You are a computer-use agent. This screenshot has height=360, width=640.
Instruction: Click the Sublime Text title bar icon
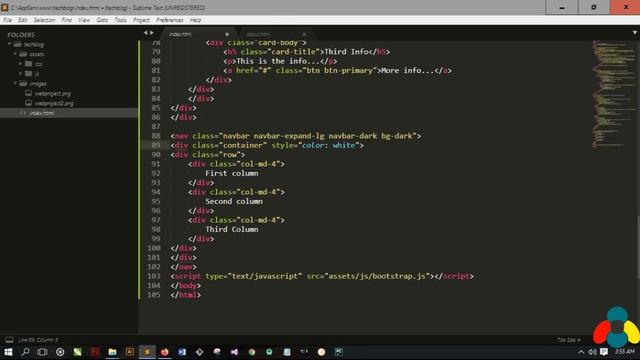(5, 7)
